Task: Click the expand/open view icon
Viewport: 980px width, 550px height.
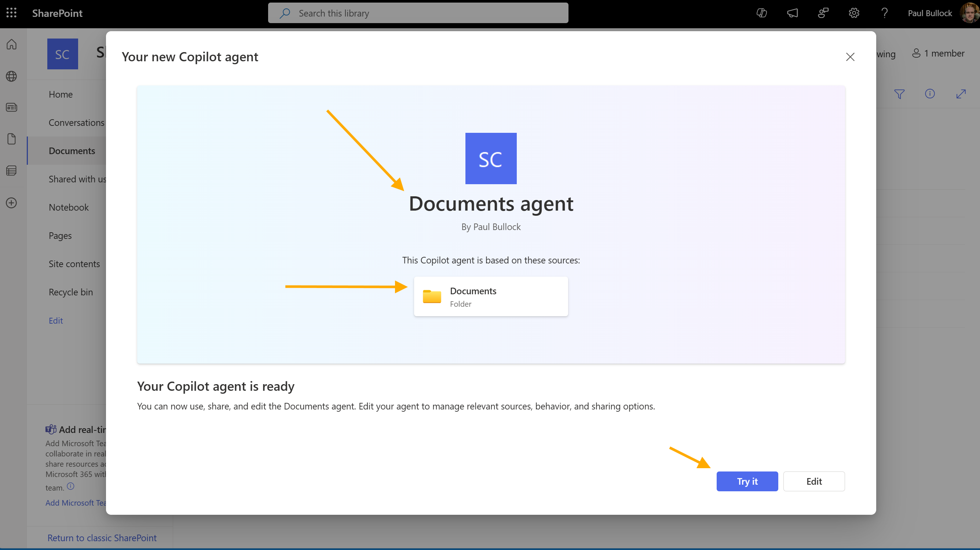Action: [x=961, y=94]
